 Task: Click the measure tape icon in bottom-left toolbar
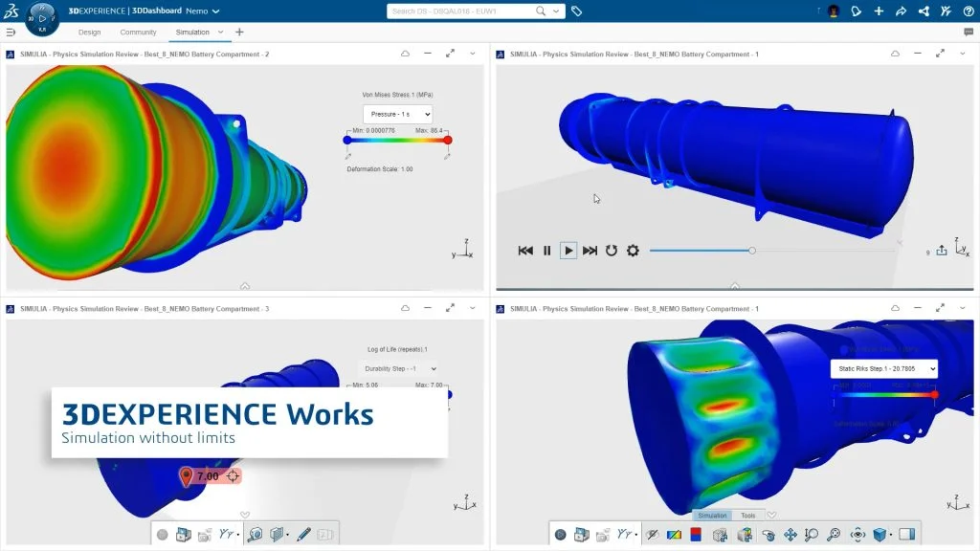point(255,534)
